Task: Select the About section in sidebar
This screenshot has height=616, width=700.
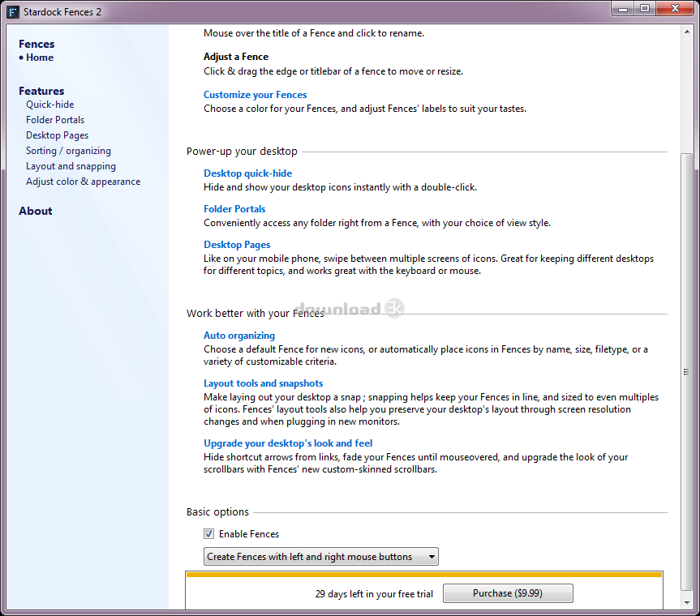Action: (35, 211)
